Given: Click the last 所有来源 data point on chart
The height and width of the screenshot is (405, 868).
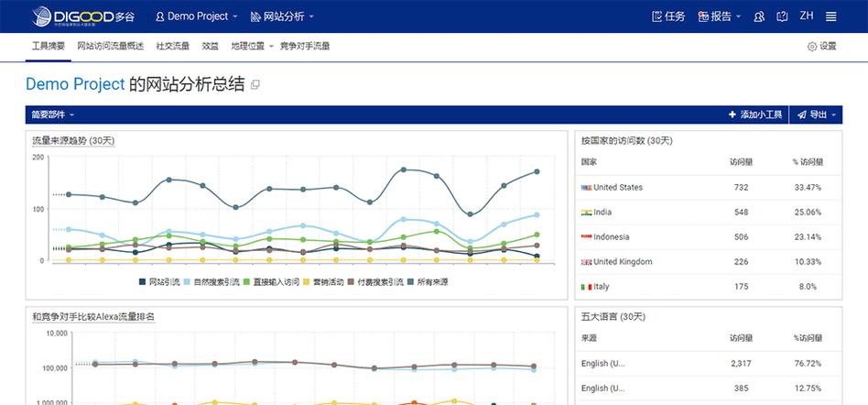Looking at the screenshot, I should click(x=537, y=171).
